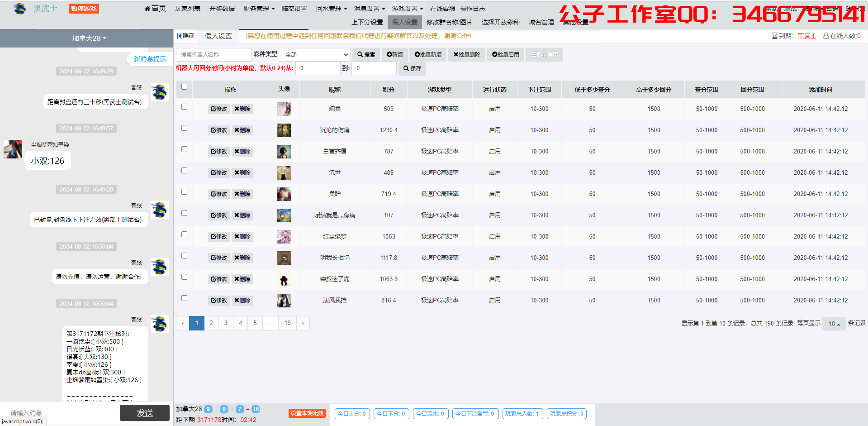
Task: Check the box for row 明我长相忆
Action: click(184, 256)
